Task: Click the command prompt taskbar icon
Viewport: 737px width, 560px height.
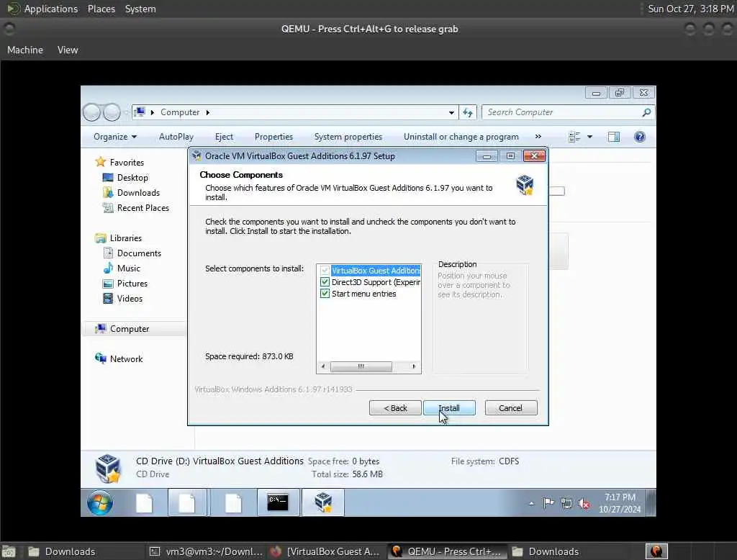Action: (x=278, y=502)
